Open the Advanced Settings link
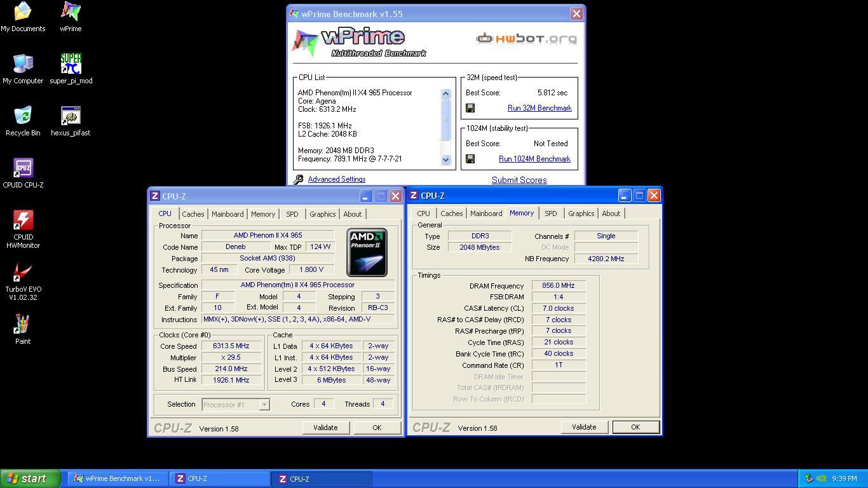Screen dimensions: 868x488 [x=336, y=179]
